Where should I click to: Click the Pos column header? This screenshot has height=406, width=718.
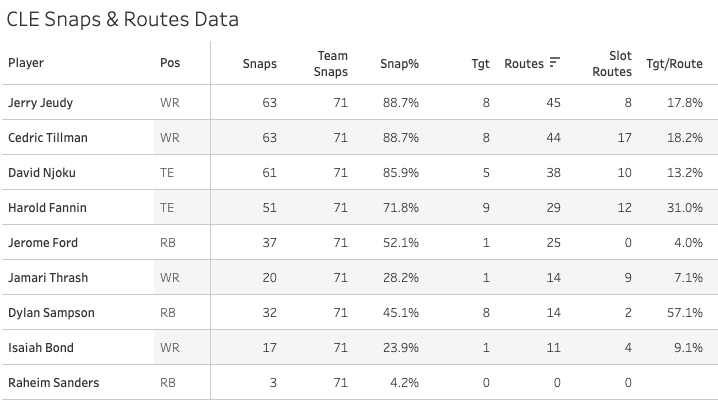pos(170,63)
